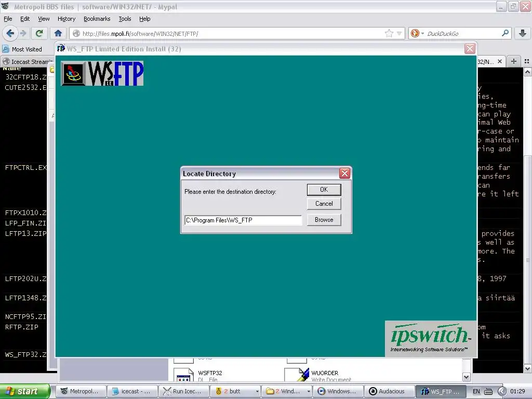The width and height of the screenshot is (532, 399).
Task: Open the LFP_FIN.ZI file link
Action: pos(25,223)
